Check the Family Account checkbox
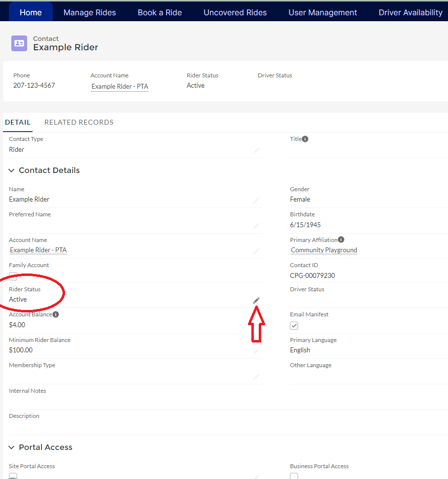448x479 pixels. pos(13,276)
